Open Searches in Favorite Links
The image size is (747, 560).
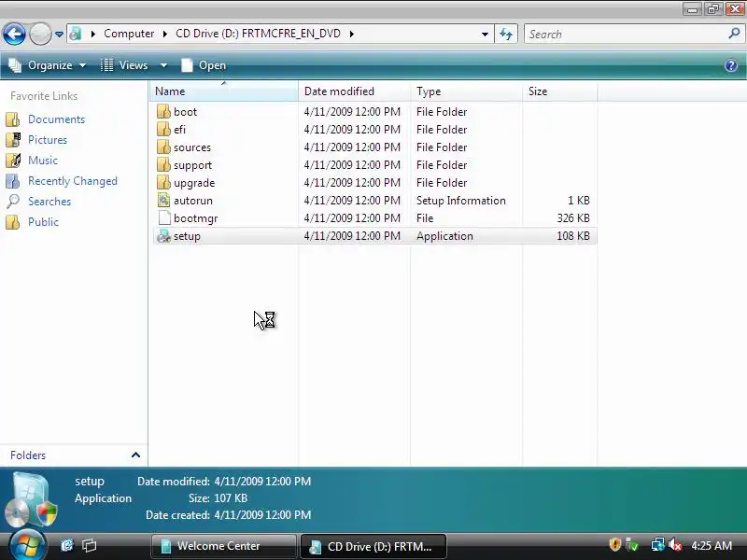click(x=49, y=202)
